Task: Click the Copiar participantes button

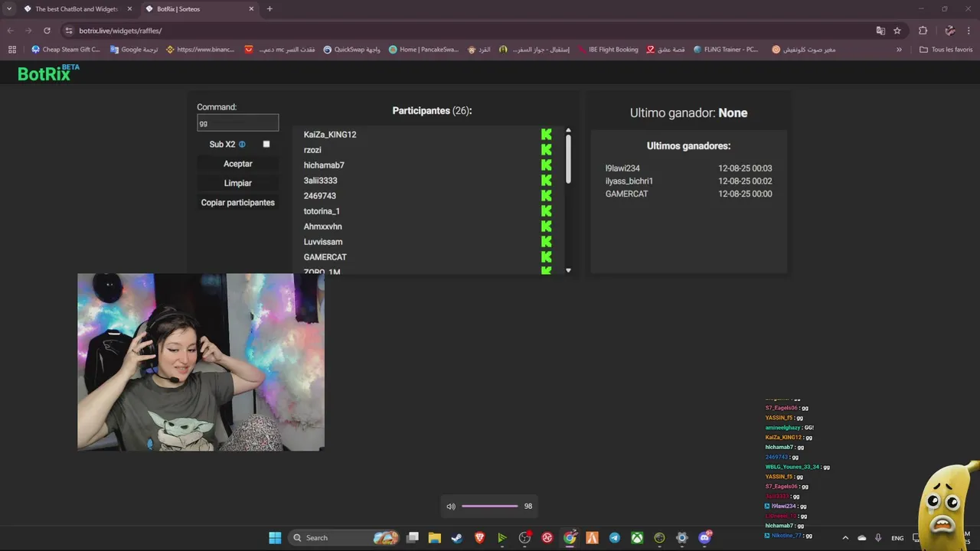Action: (238, 203)
